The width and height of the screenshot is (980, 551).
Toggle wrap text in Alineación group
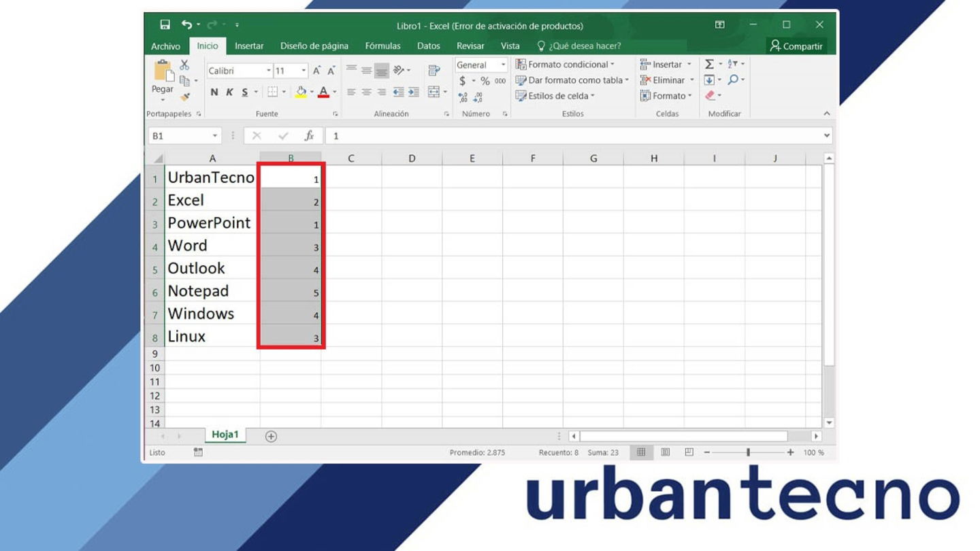[434, 70]
